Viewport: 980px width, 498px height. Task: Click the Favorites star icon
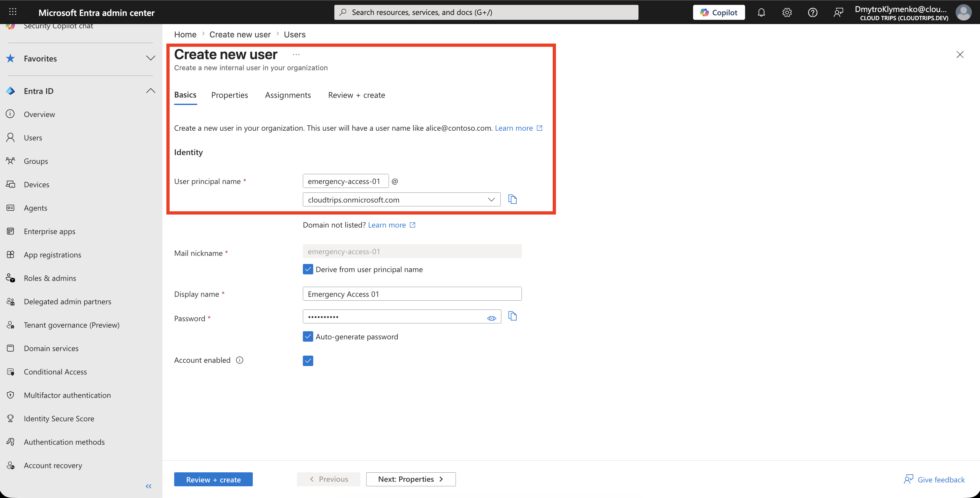click(11, 58)
